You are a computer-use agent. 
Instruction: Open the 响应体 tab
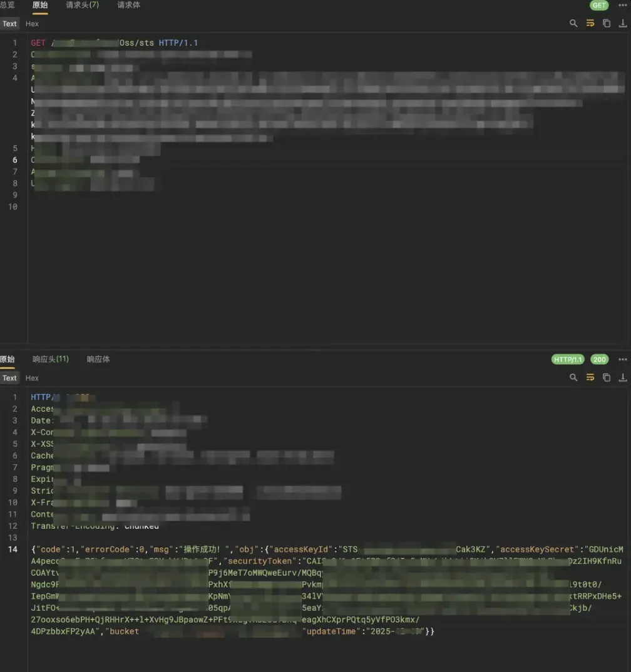pyautogui.click(x=98, y=359)
